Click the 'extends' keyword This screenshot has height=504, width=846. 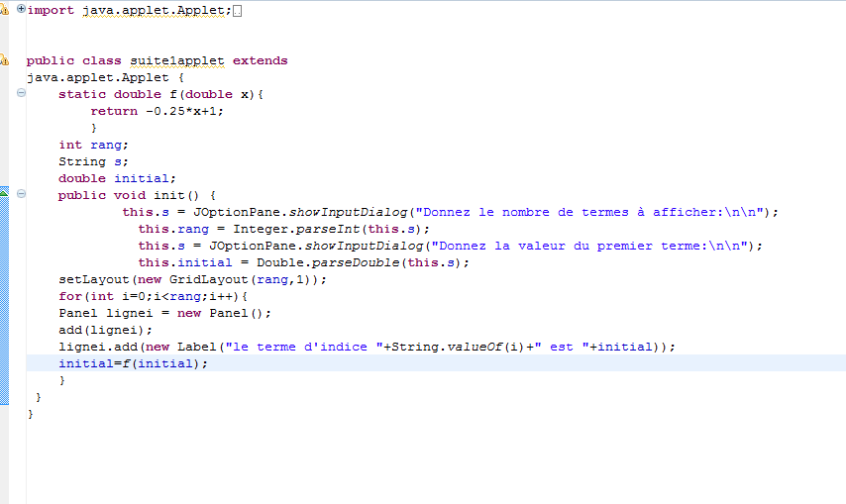click(261, 60)
